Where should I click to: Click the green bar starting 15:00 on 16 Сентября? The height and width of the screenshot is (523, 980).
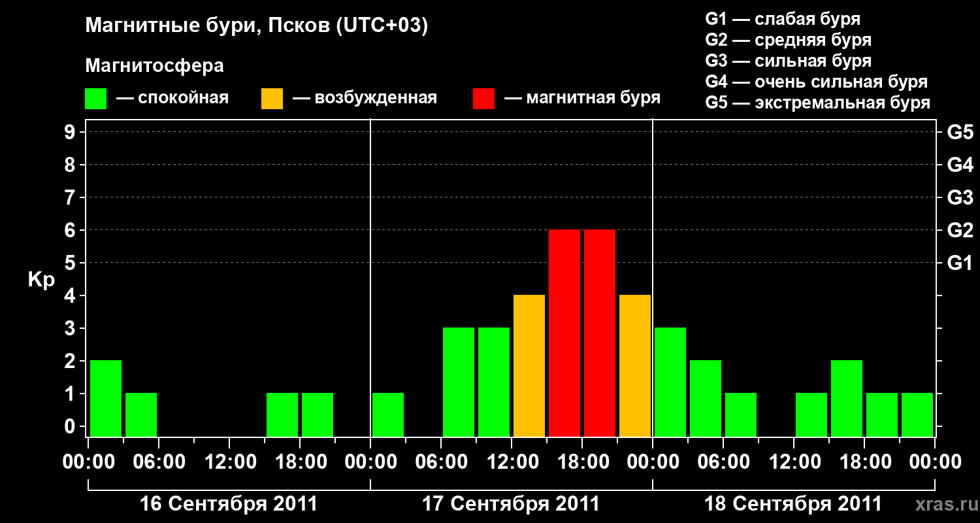[x=282, y=415]
